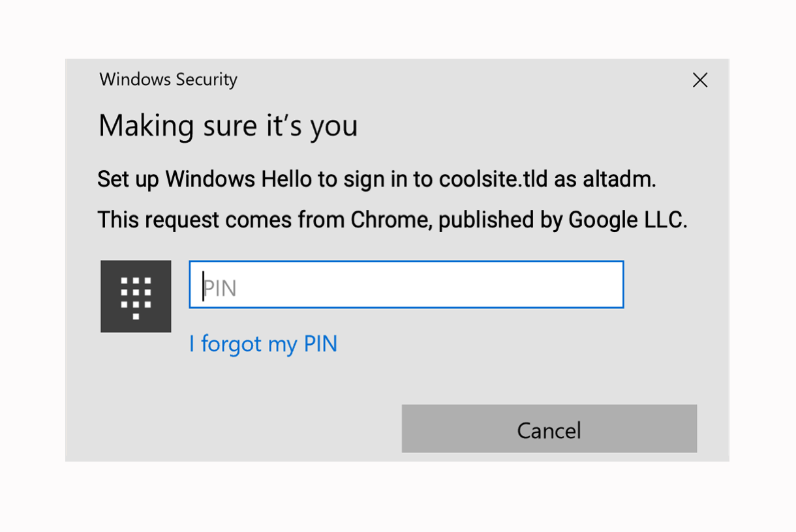This screenshot has width=796, height=532.
Task: Close the Windows Security dialog with the X
Action: pyautogui.click(x=699, y=80)
